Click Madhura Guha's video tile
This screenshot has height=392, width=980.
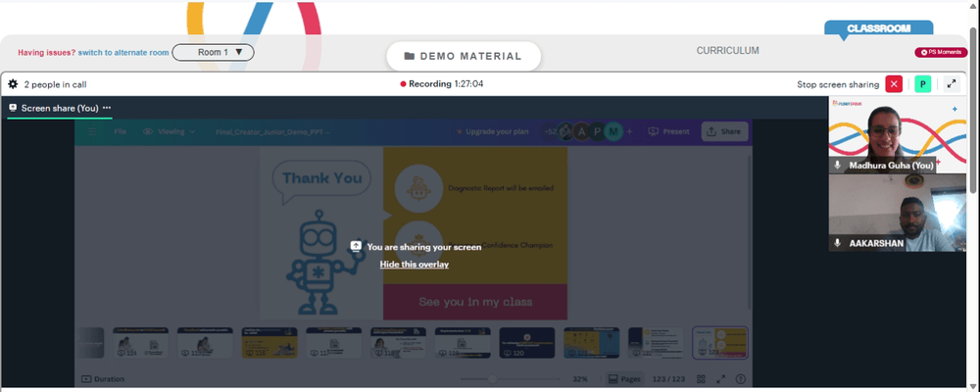point(897,134)
